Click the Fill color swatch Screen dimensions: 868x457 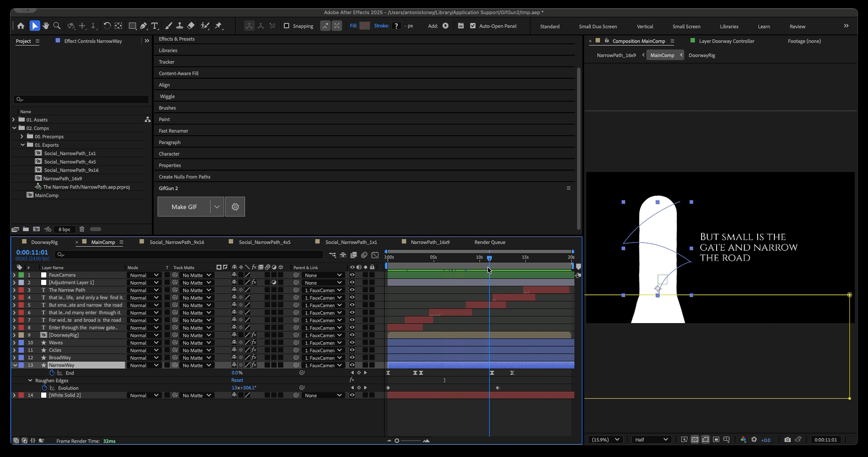pos(364,26)
